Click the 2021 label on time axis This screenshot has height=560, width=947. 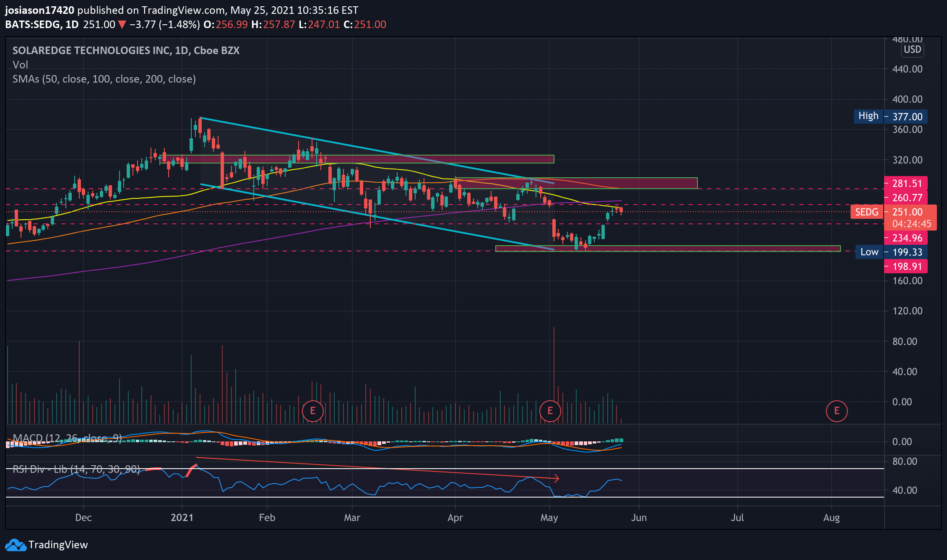182,518
